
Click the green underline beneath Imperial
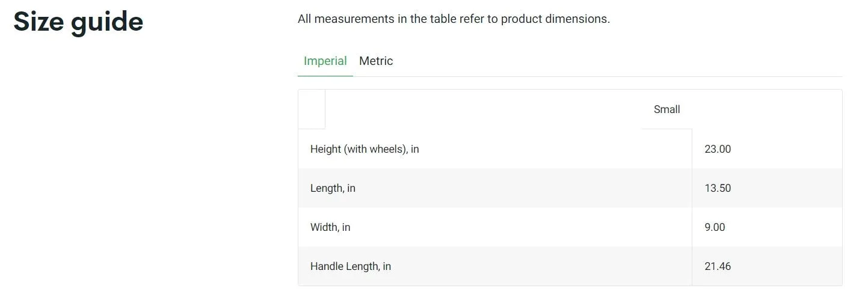click(325, 76)
